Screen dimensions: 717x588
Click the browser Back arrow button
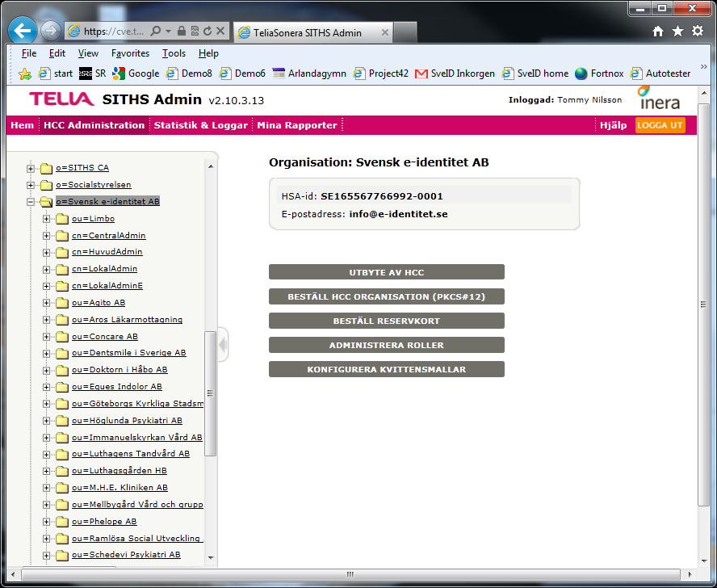tap(23, 31)
